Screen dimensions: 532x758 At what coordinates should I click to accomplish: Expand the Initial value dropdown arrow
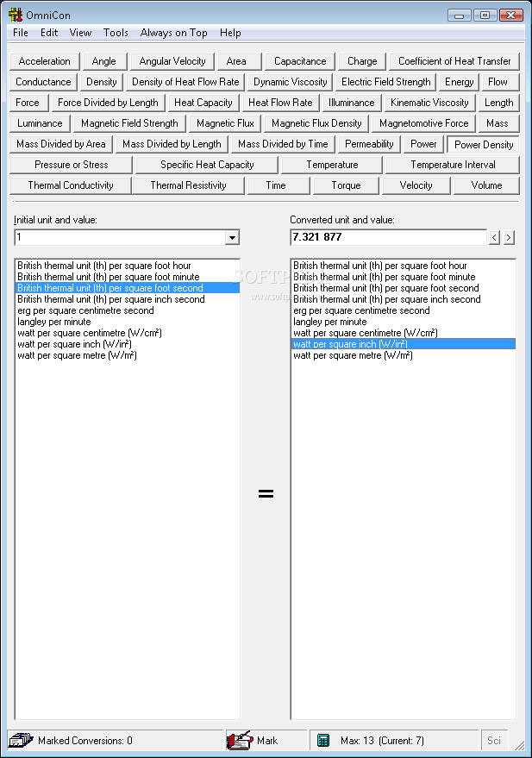tap(233, 237)
